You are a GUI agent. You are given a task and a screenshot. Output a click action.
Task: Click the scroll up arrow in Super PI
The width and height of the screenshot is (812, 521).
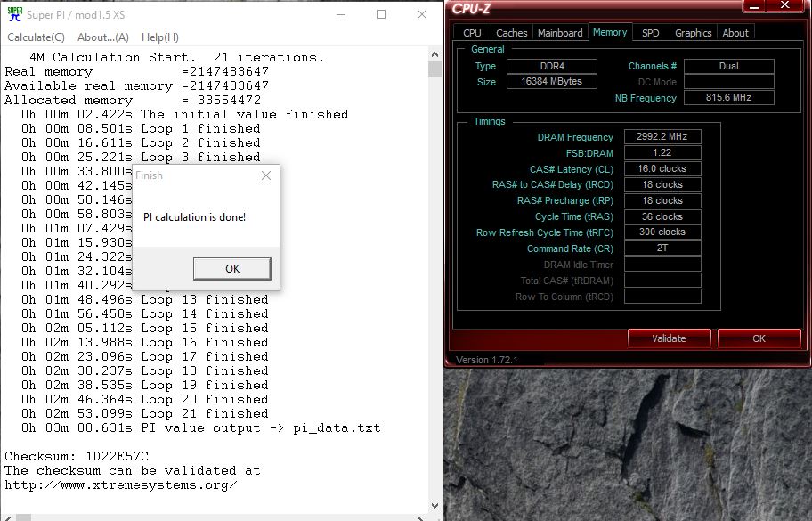[x=434, y=54]
